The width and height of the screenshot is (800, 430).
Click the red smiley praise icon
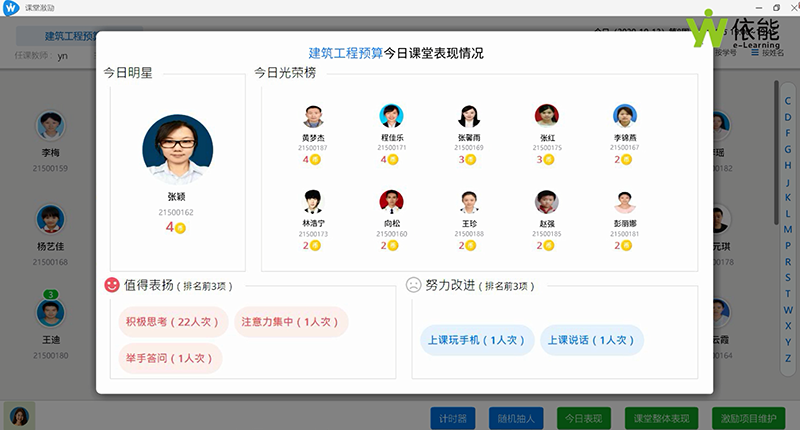(x=112, y=285)
